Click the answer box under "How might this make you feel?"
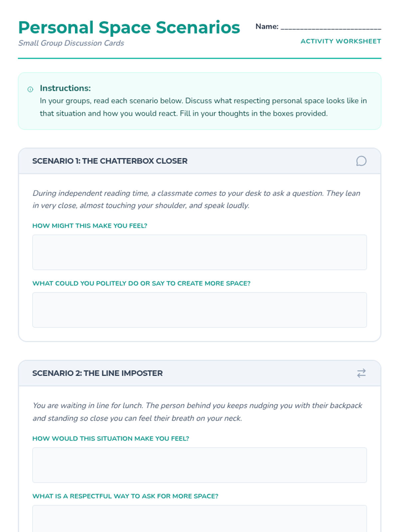 point(199,252)
